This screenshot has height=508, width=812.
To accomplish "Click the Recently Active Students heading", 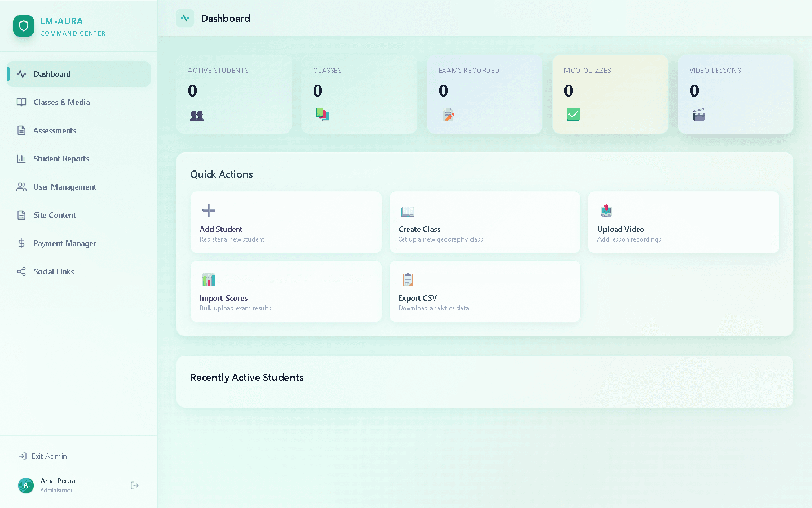I will [x=247, y=378].
